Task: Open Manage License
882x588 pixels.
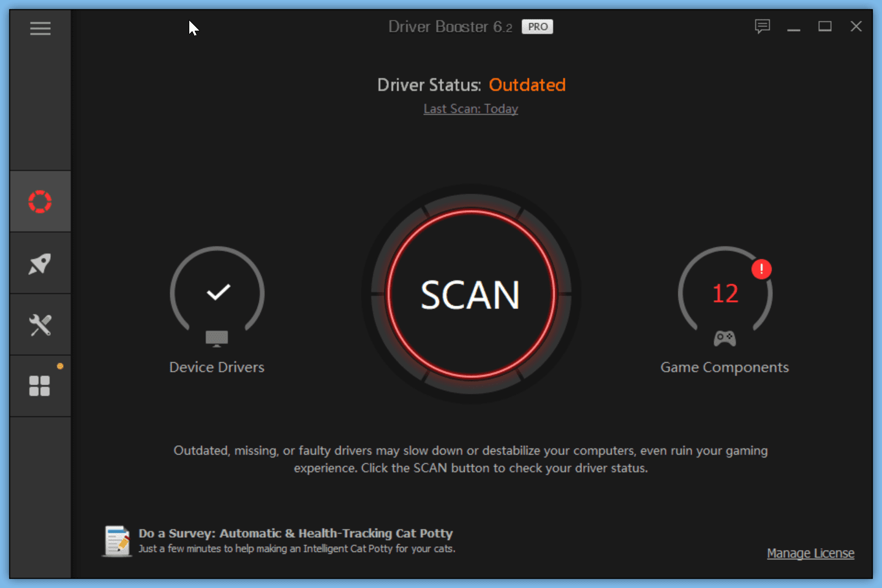Action: point(810,553)
